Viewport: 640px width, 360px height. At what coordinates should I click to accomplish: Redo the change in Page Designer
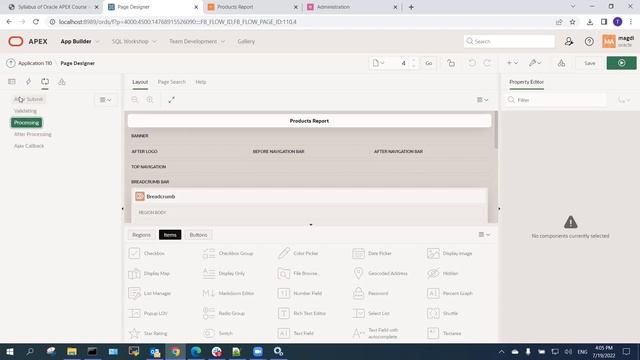point(487,63)
